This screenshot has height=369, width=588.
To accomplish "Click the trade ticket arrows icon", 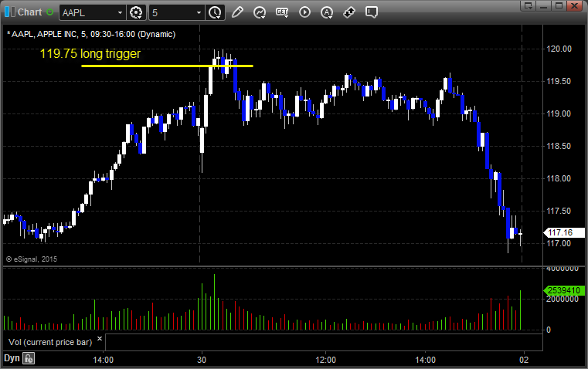I will coord(349,12).
